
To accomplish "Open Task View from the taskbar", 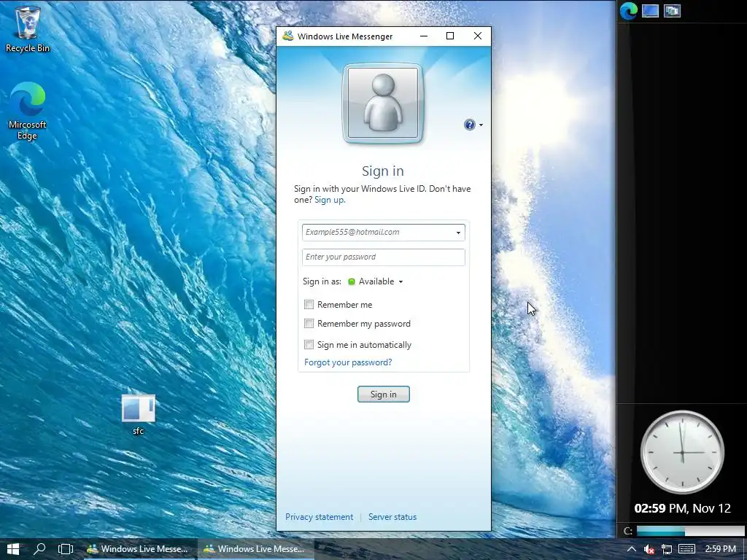I will coord(65,549).
